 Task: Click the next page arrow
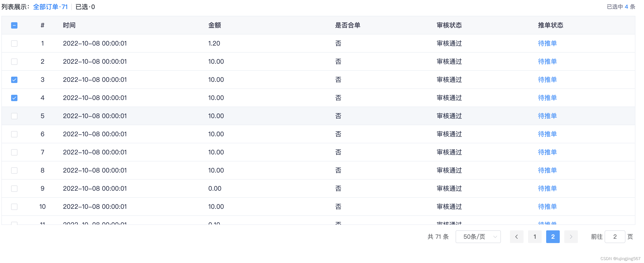(571, 236)
